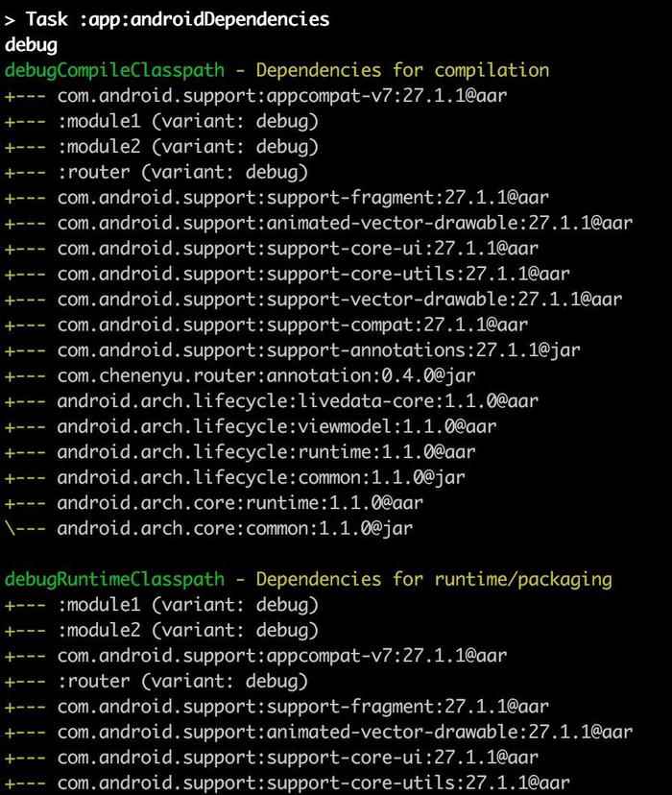This screenshot has width=672, height=795.
Task: Click ':module1' entry under debugCompileClasspath
Action: pos(187,121)
